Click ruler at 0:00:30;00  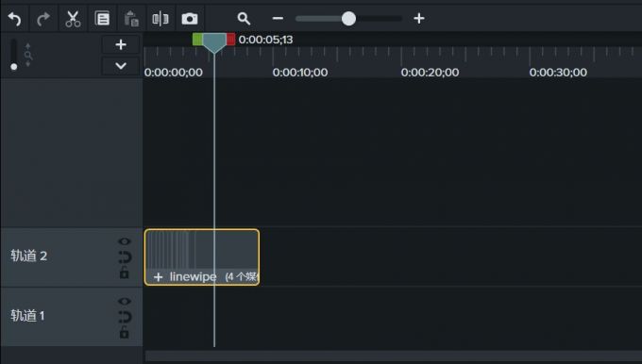[x=558, y=73]
